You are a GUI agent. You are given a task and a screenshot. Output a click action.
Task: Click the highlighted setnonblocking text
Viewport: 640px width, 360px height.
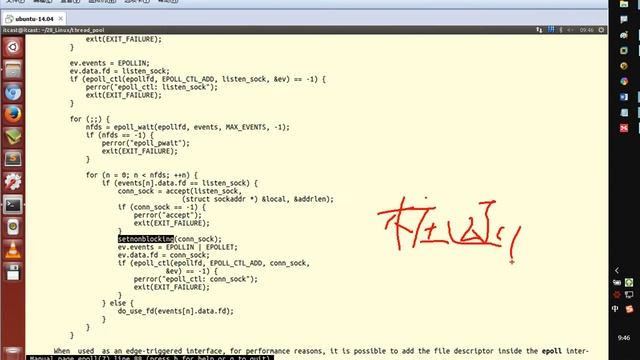(x=146, y=239)
